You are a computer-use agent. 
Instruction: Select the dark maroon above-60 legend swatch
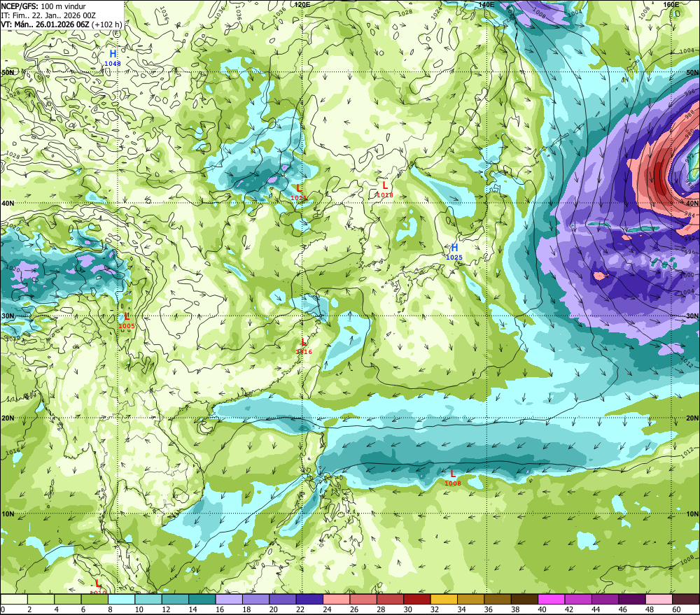686,599
